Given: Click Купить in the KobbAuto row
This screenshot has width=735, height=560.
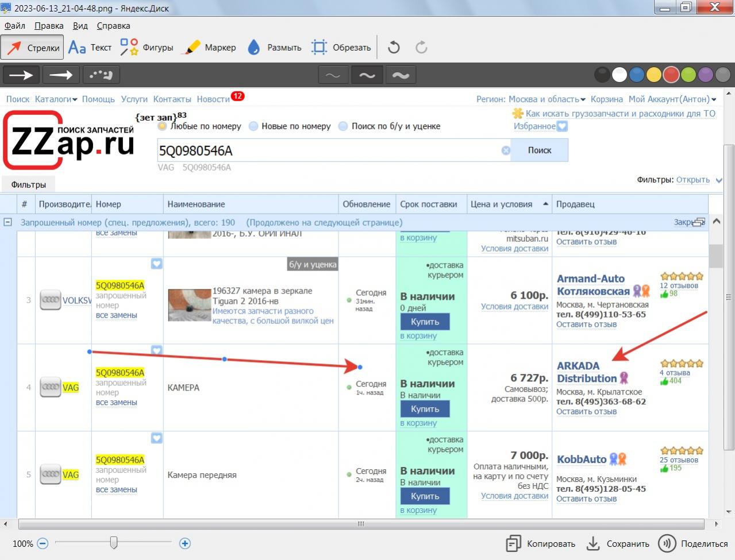Looking at the screenshot, I should (x=425, y=496).
